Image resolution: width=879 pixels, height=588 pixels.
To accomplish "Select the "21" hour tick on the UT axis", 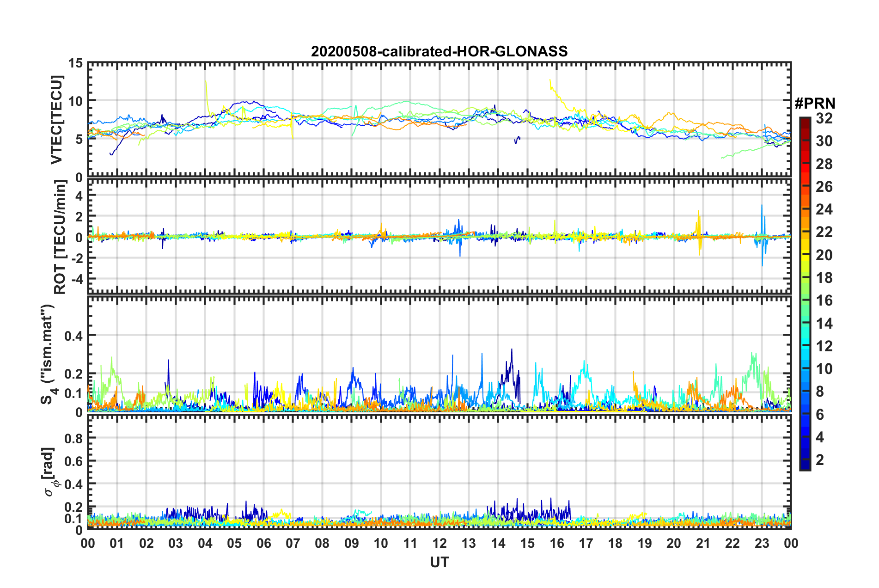I will coord(703,543).
